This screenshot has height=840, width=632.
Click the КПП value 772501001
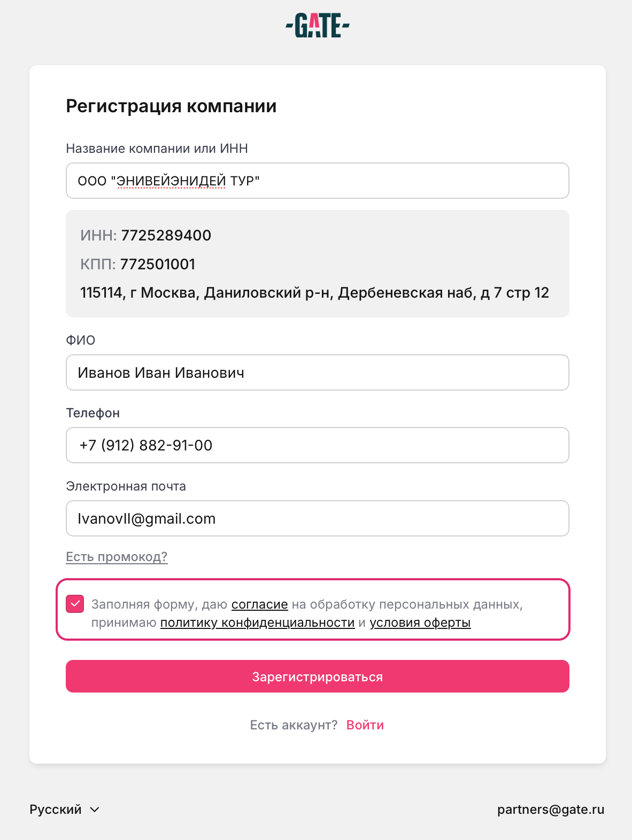coord(158,265)
